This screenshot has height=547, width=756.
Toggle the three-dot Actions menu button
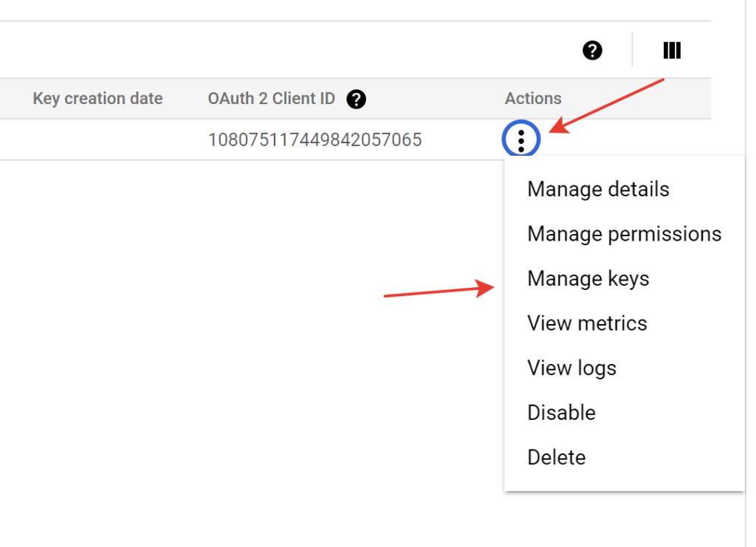[520, 140]
